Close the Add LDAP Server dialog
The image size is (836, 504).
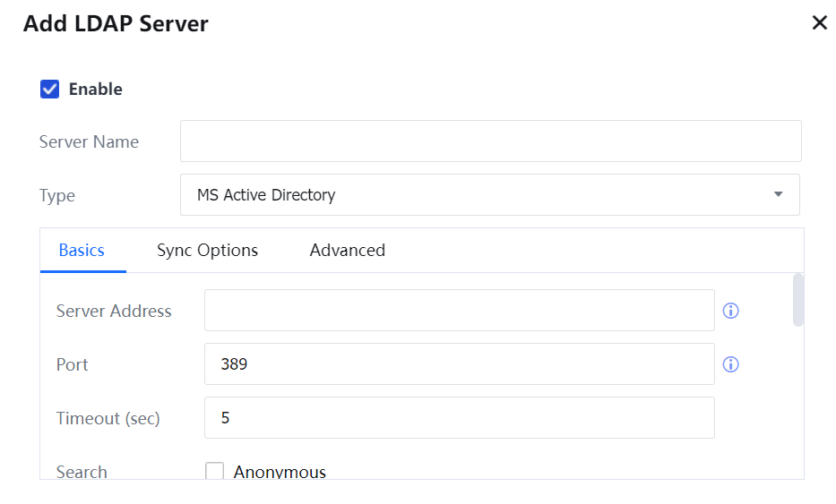click(x=819, y=23)
